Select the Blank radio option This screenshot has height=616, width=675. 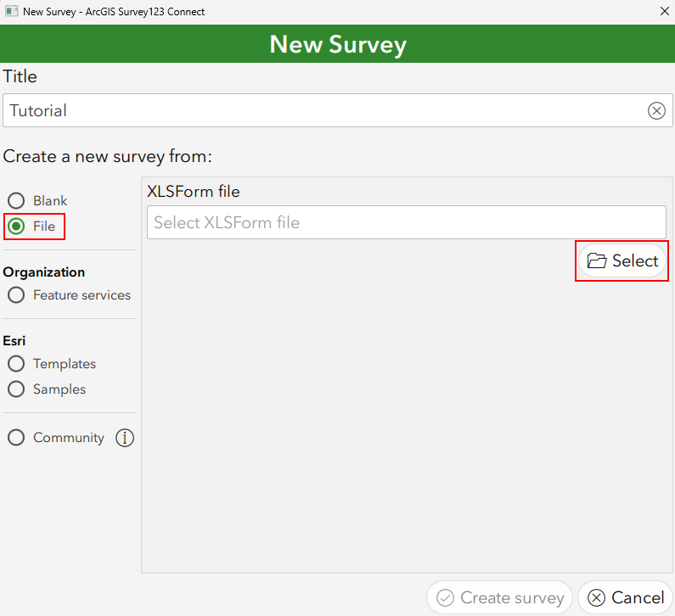pyautogui.click(x=16, y=201)
